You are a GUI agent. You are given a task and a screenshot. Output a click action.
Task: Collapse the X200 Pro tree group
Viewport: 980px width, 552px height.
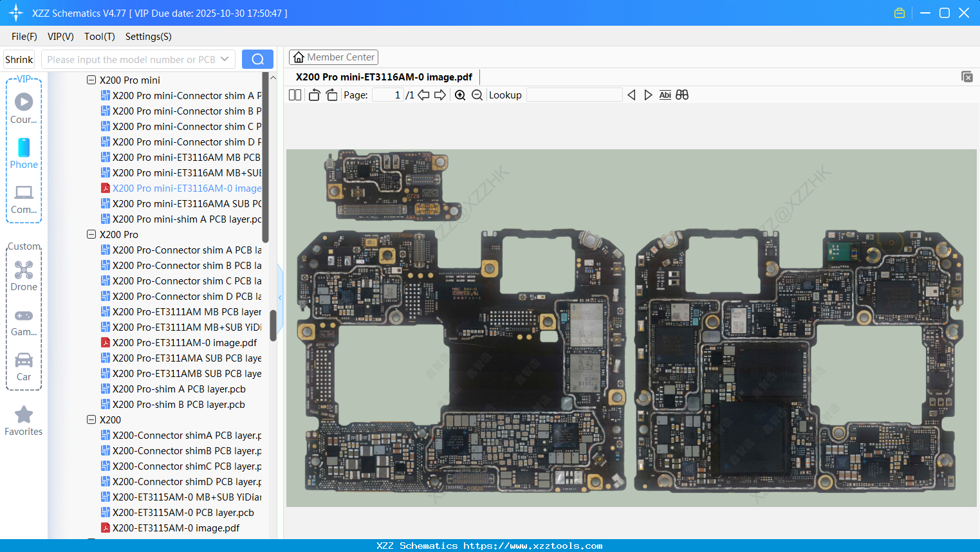91,235
